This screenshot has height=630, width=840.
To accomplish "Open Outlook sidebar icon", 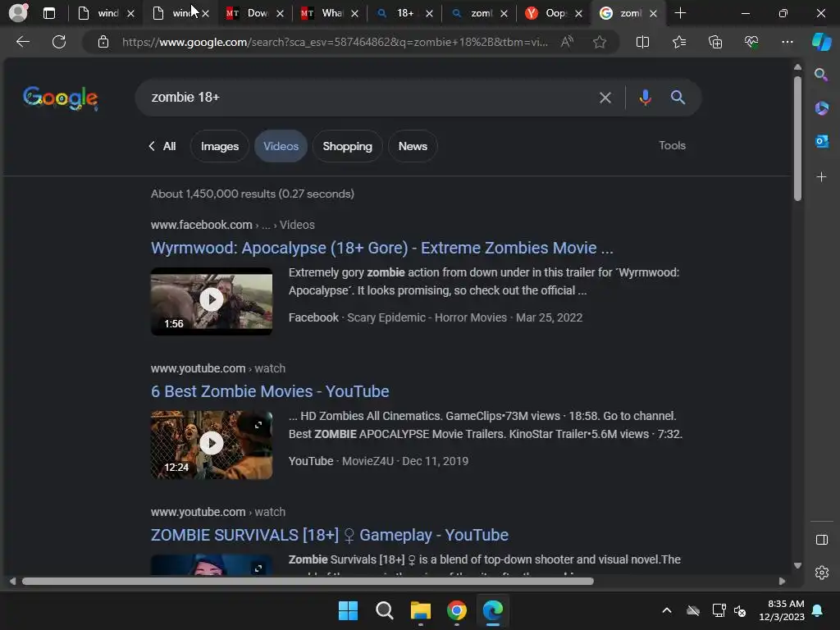I will 821,141.
